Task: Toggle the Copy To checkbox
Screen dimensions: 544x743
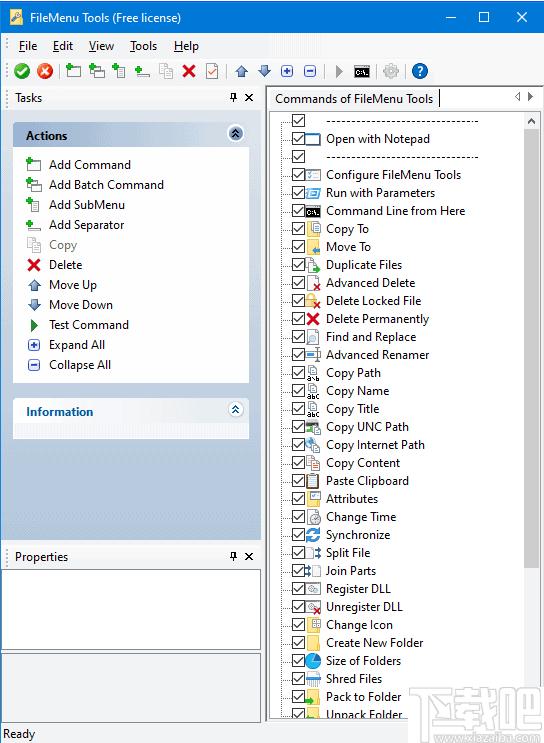Action: (x=298, y=229)
